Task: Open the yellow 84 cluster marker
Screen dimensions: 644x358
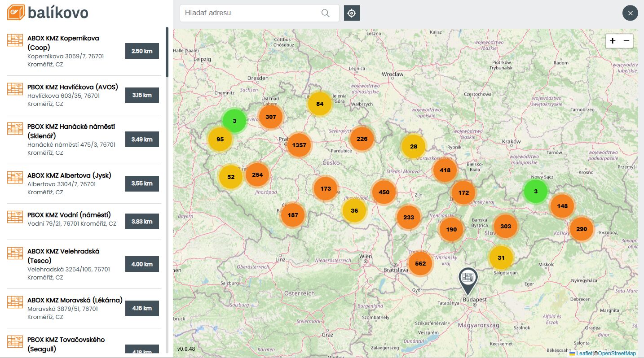Action: point(320,104)
